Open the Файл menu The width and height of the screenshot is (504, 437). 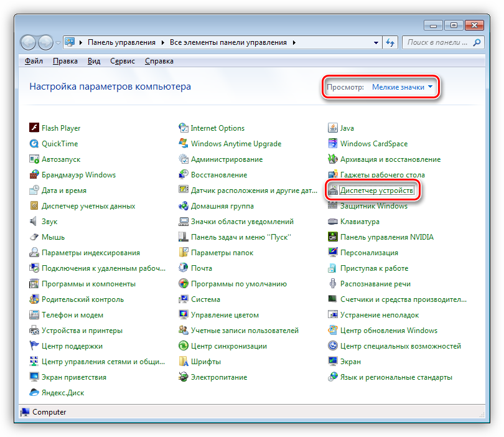click(x=34, y=61)
